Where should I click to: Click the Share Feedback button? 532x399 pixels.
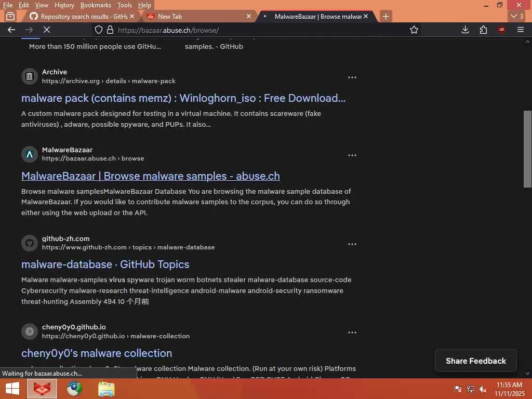click(476, 361)
